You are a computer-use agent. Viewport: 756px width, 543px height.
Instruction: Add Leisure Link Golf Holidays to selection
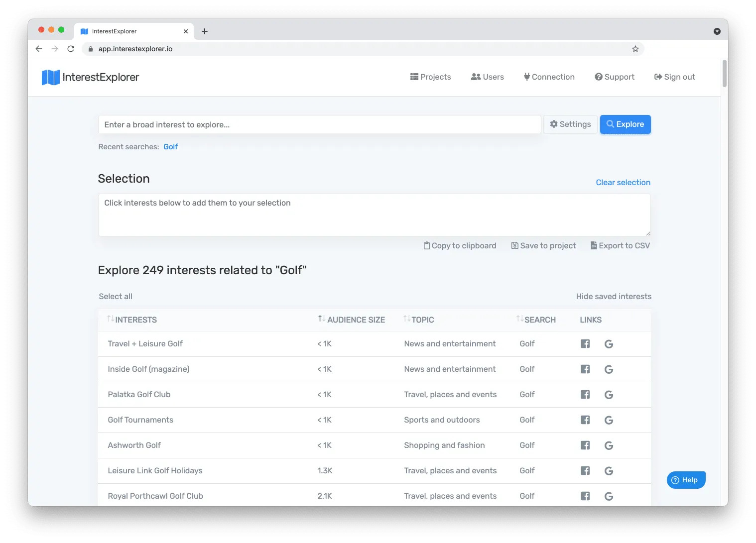pyautogui.click(x=155, y=471)
